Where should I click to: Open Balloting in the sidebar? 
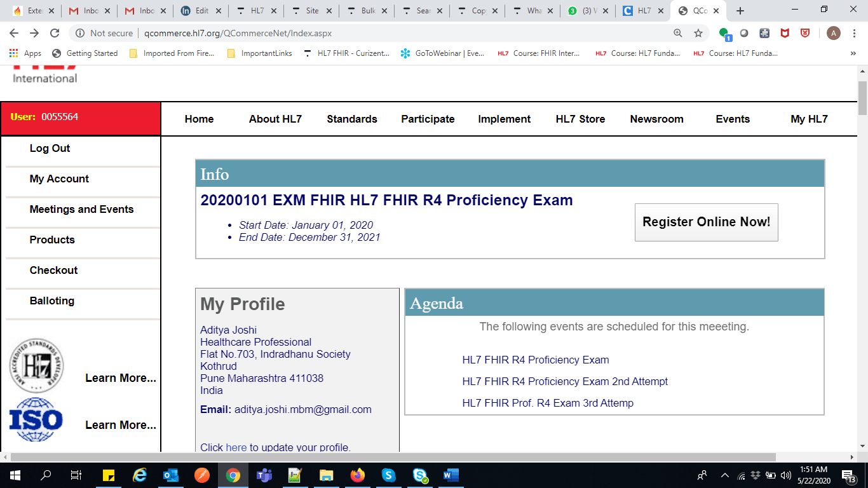51,301
